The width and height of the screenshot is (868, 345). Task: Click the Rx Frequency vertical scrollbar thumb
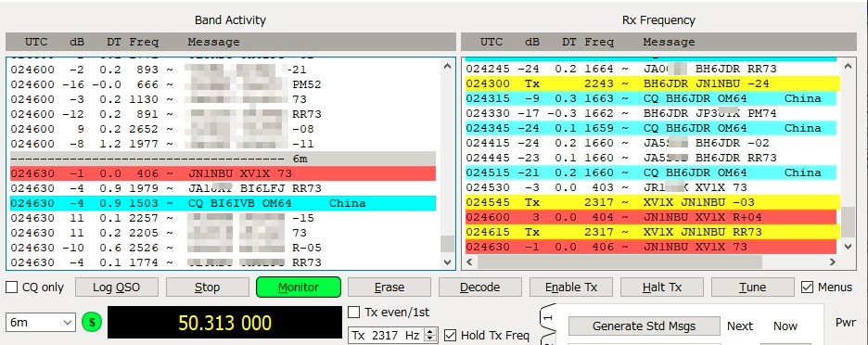pos(848,222)
